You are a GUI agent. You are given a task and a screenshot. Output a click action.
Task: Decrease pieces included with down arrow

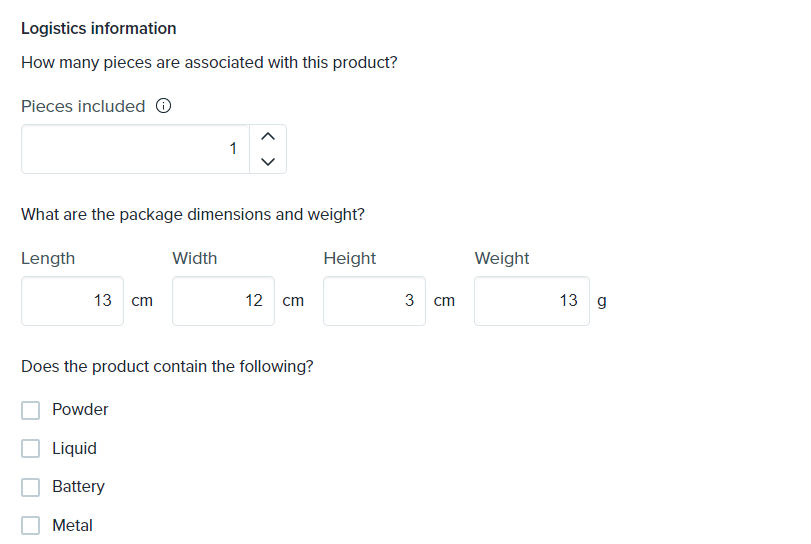point(267,161)
